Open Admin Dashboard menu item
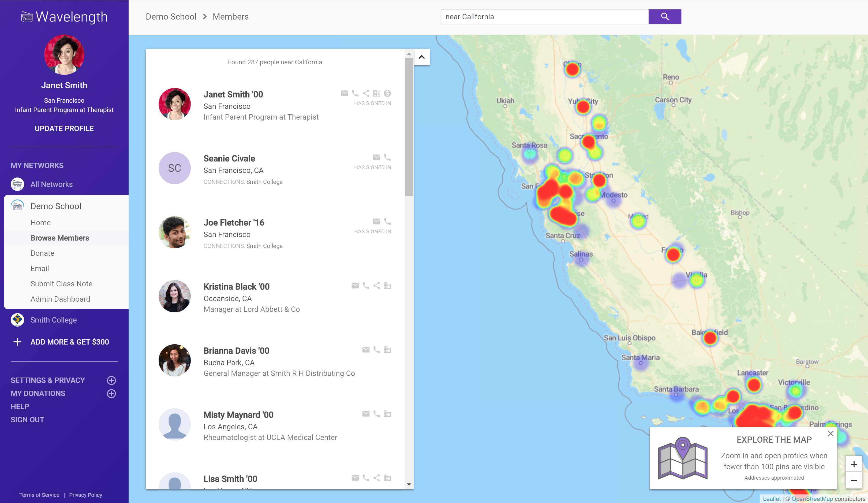Image resolution: width=868 pixels, height=503 pixels. pyautogui.click(x=60, y=299)
